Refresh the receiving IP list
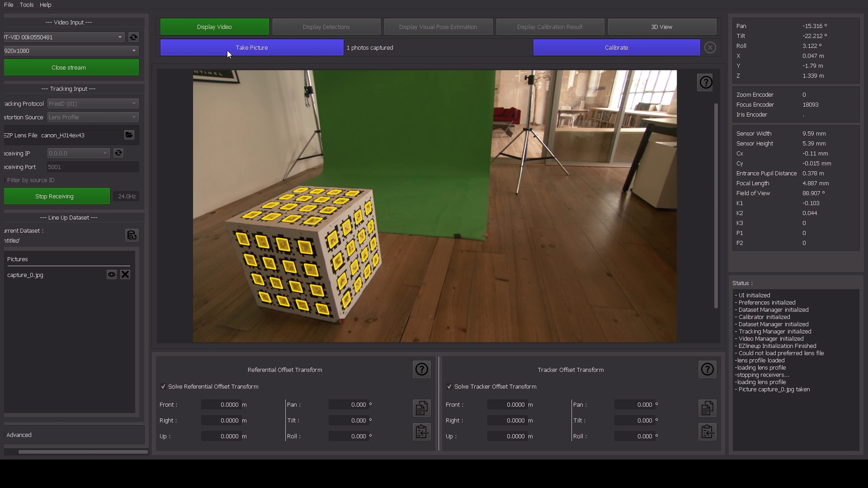 pyautogui.click(x=118, y=153)
